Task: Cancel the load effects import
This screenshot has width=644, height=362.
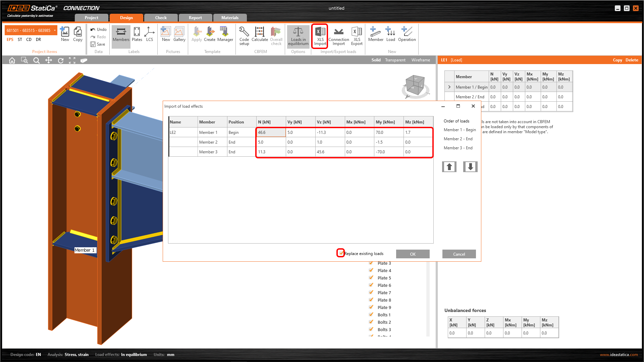Action: pyautogui.click(x=459, y=254)
